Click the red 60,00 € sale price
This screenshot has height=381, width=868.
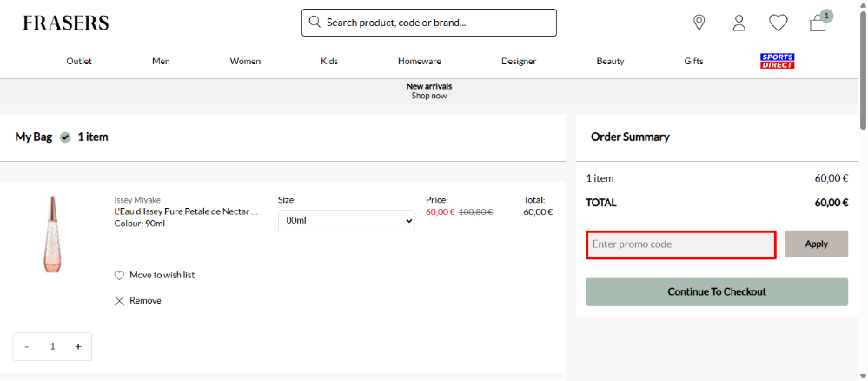point(441,211)
